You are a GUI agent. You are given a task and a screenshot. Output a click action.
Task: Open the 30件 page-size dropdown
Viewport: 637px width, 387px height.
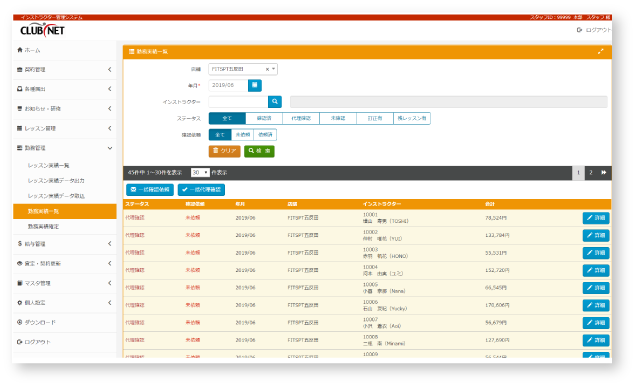point(200,173)
